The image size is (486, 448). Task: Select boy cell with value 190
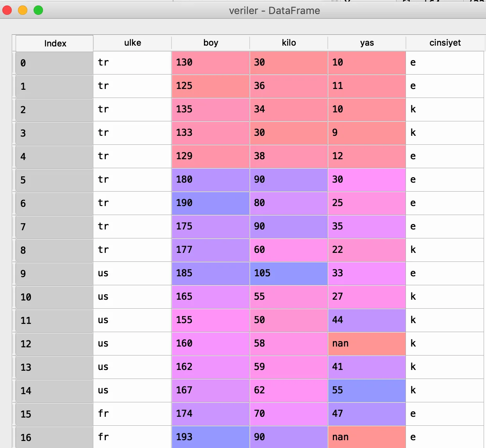click(x=211, y=203)
